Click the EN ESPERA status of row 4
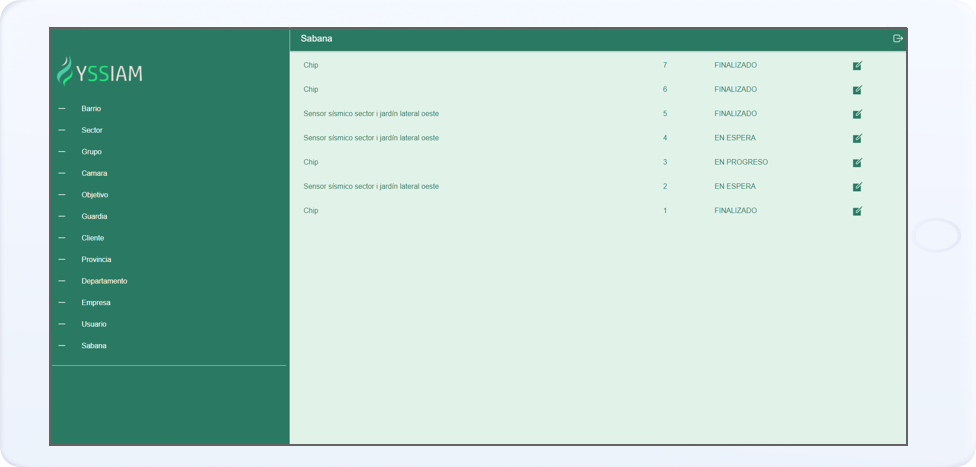The width and height of the screenshot is (976, 467). pyautogui.click(x=735, y=138)
